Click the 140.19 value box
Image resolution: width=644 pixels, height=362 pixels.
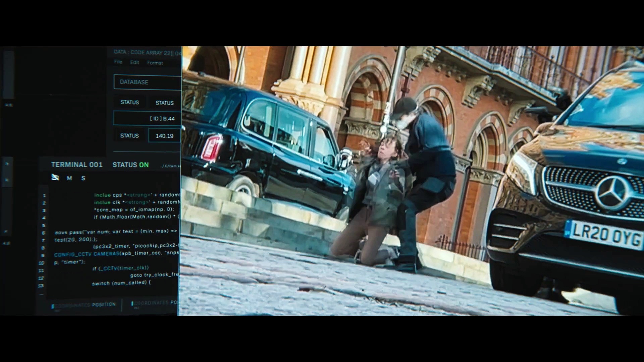(164, 136)
